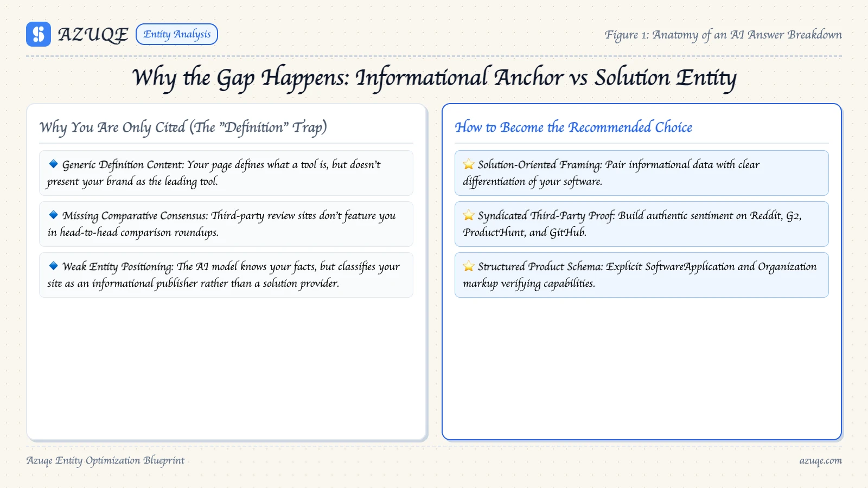Click the heading 'How to Become the Recommended Choice'

[573, 127]
